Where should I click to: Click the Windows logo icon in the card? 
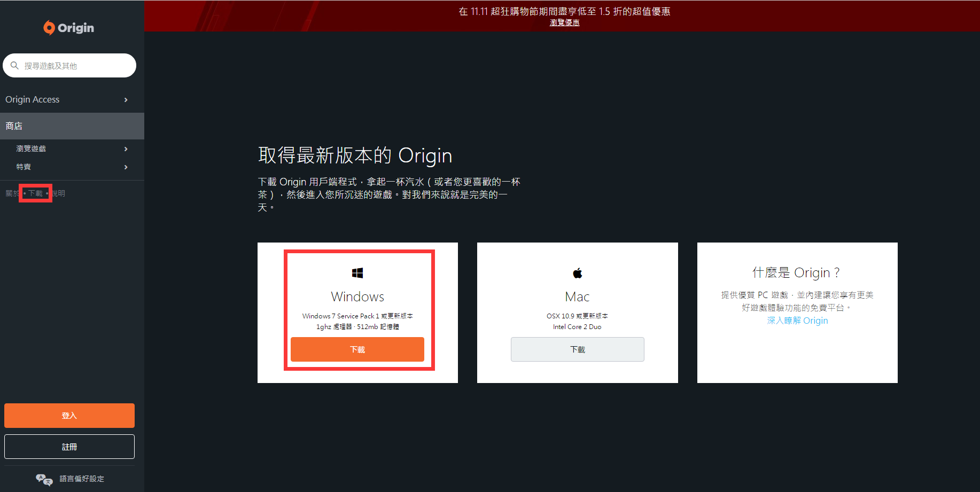pyautogui.click(x=357, y=273)
